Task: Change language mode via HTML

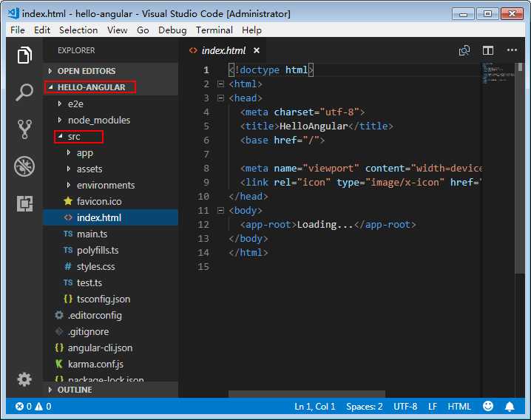Action: click(459, 407)
